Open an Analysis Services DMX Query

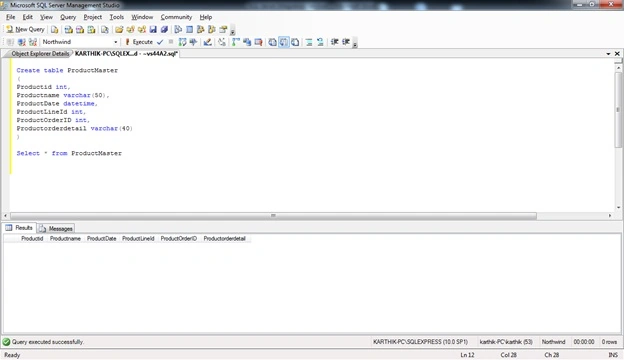(80, 29)
